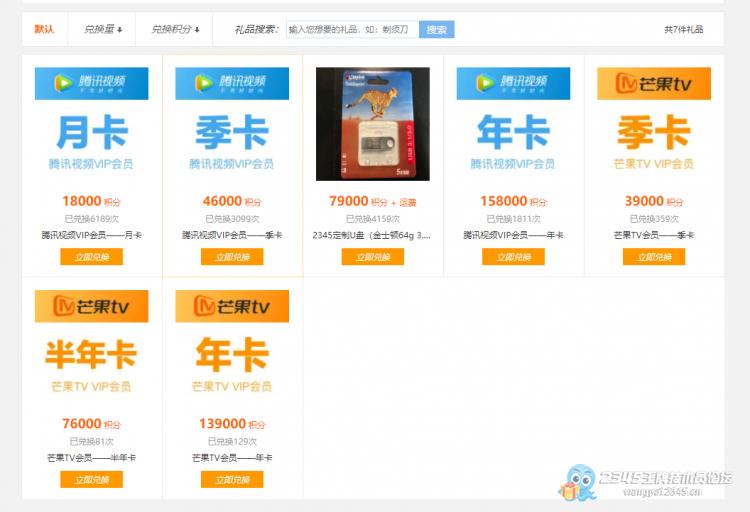Redeem the 39000 积分 芒果TV季卡 with 立即兑换
Image resolution: width=750 pixels, height=512 pixels.
coord(654,256)
